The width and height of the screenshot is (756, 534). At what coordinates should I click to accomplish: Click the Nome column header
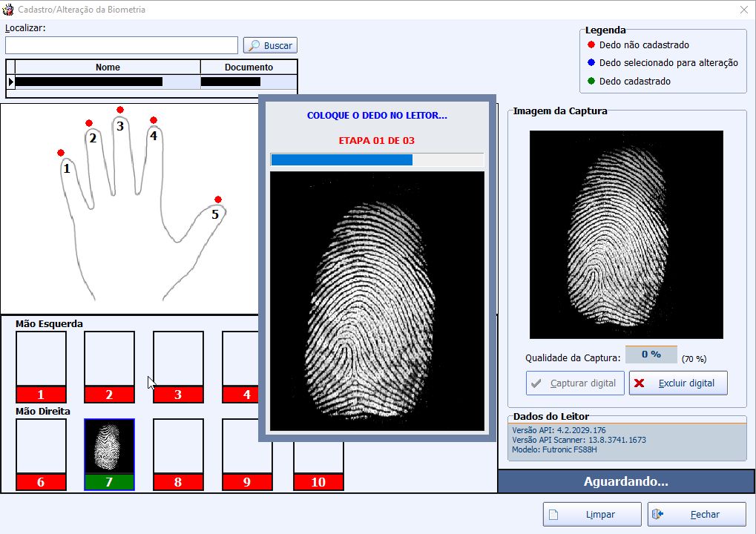coord(108,67)
